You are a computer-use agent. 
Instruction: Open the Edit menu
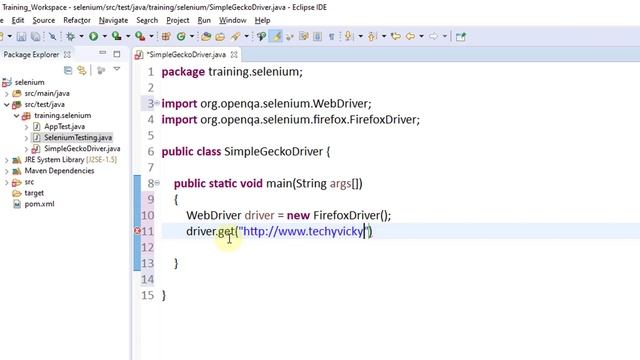pyautogui.click(x=18, y=20)
